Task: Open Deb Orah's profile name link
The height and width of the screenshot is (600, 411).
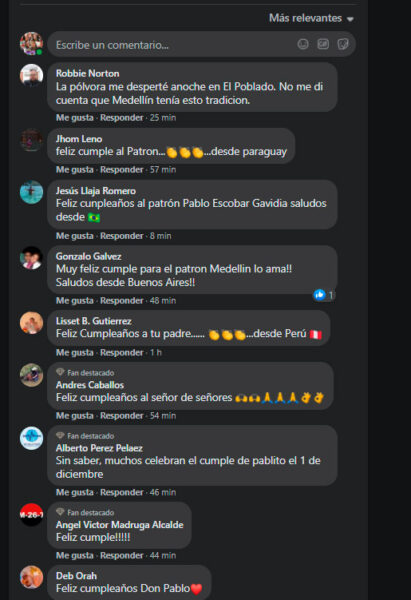Action: click(76, 576)
